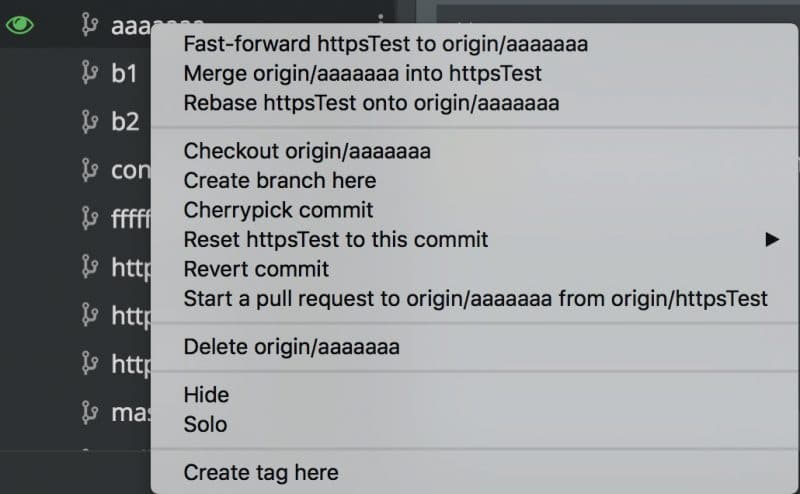
Task: Choose Create branch here
Action: pos(280,181)
